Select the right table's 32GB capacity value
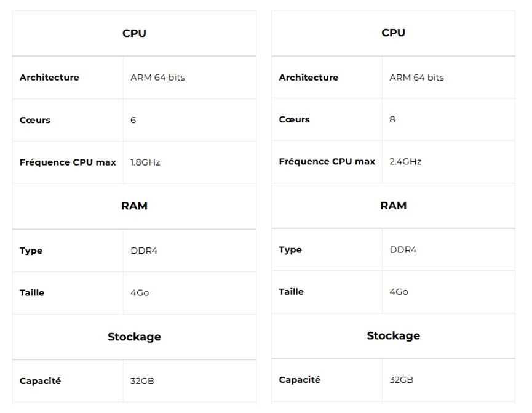532x413 pixels. click(402, 380)
